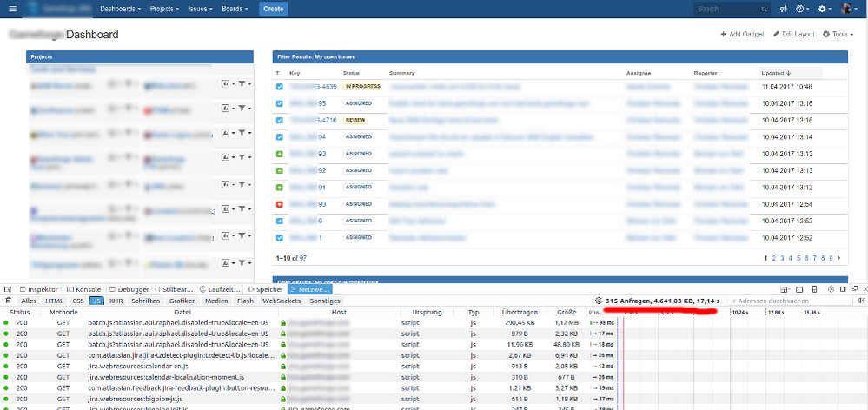
Task: Open the user avatar profile menu
Action: [849, 9]
